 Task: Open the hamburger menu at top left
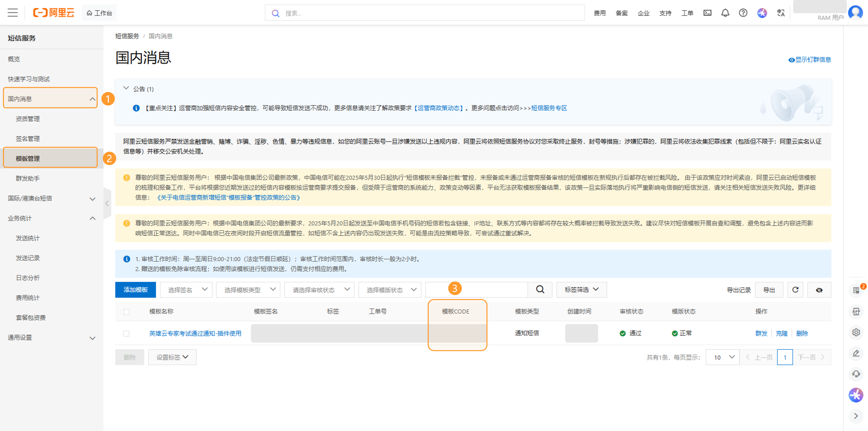12,12
